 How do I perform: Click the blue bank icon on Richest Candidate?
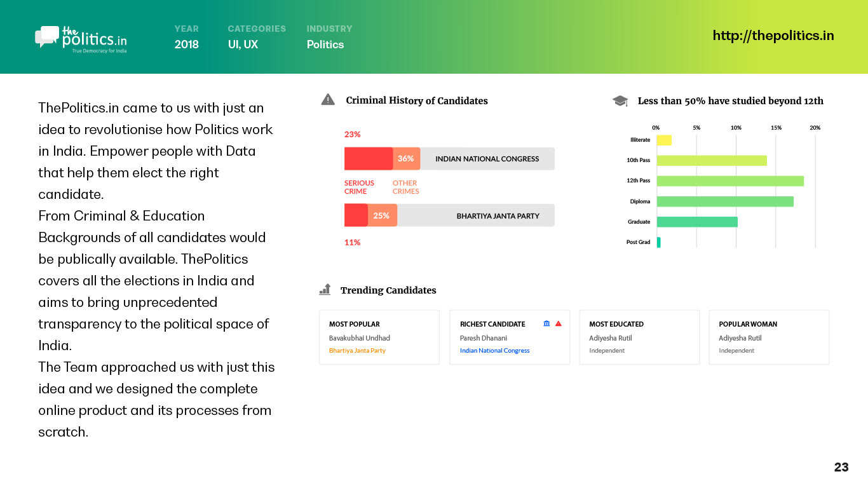(x=546, y=324)
